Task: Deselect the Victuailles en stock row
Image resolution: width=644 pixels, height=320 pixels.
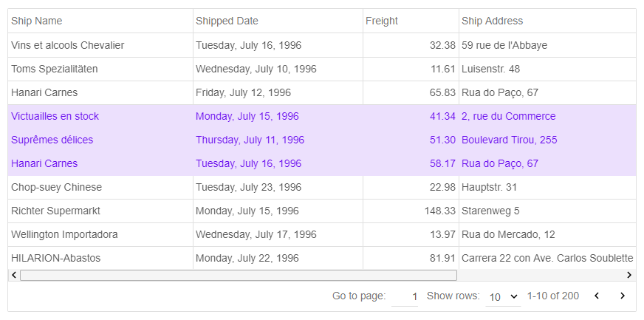Action: point(55,116)
